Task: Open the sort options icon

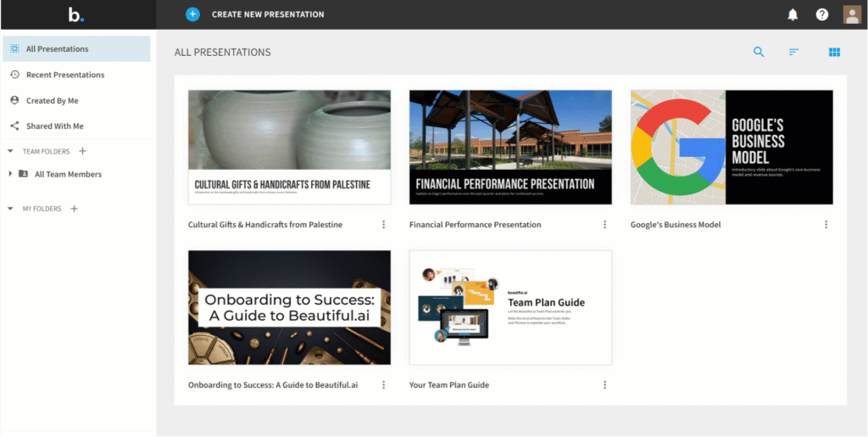Action: click(794, 53)
